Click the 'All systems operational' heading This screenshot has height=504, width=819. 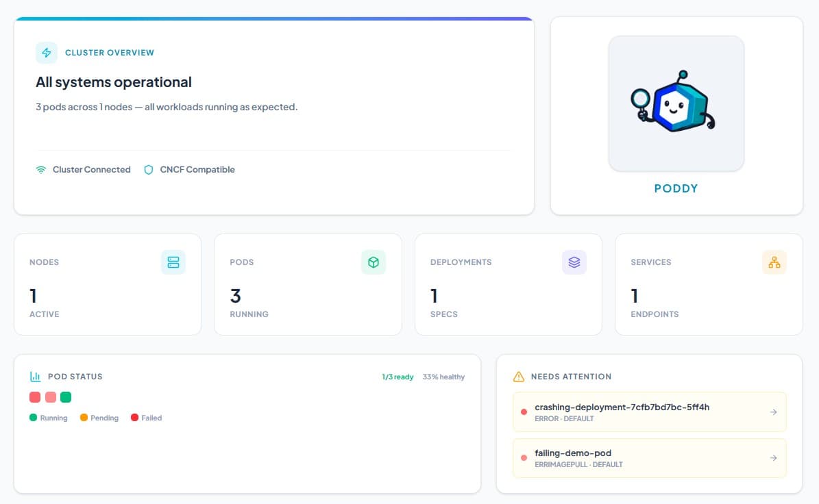point(113,82)
